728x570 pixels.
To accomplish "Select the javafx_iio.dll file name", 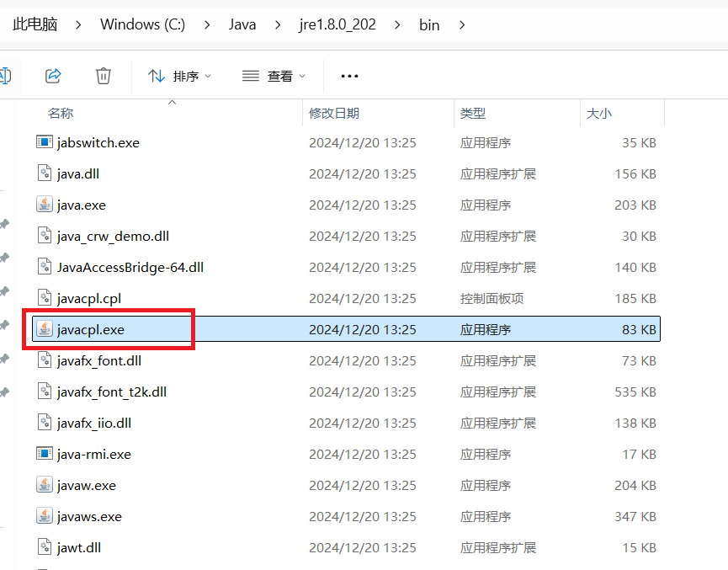I will click(93, 423).
